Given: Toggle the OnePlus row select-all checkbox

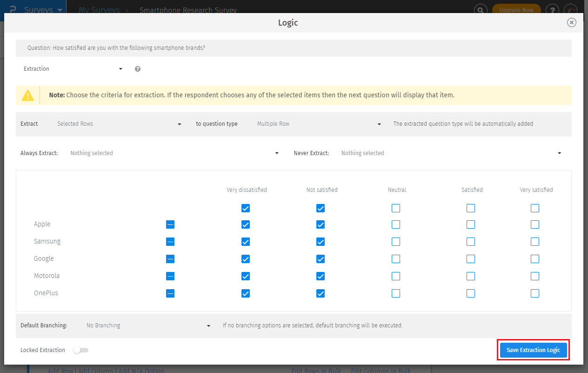Looking at the screenshot, I should pyautogui.click(x=170, y=293).
